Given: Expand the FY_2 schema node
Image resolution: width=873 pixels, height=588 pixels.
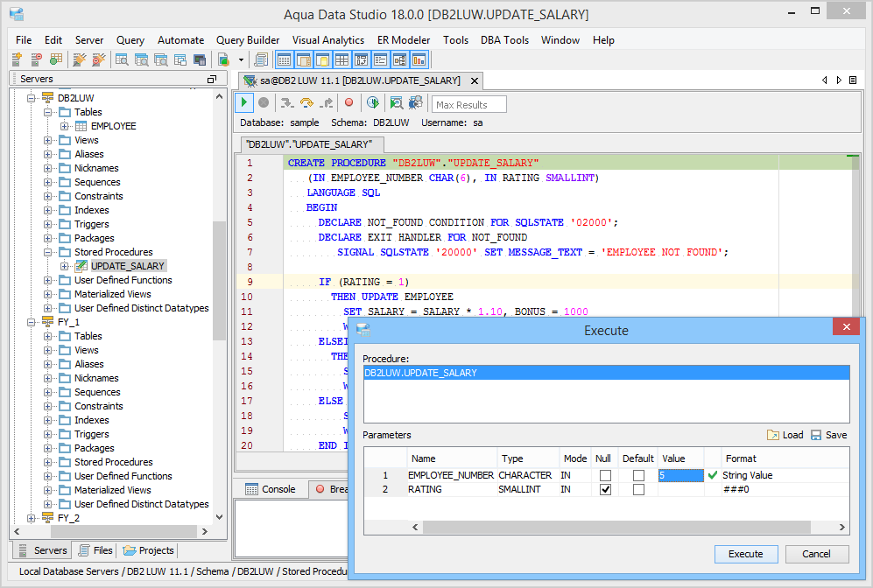Looking at the screenshot, I should click(32, 518).
